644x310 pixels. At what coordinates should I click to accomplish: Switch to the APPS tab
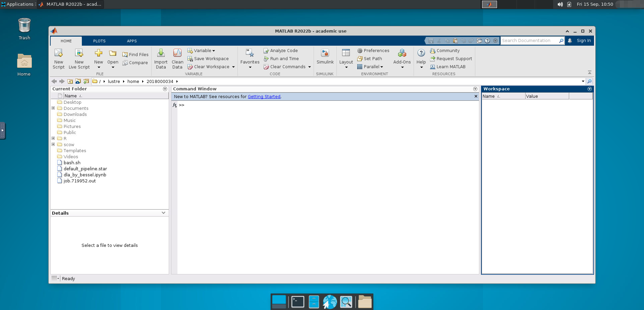pyautogui.click(x=132, y=41)
